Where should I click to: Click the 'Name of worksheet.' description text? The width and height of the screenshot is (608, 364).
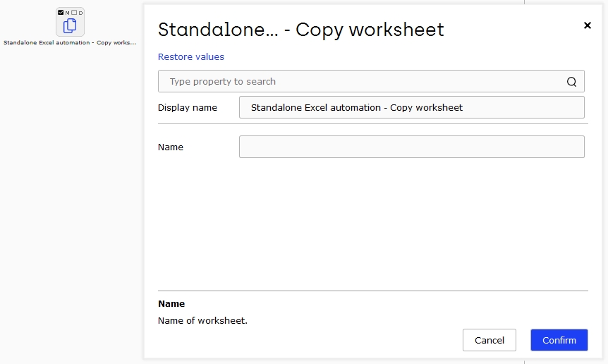point(202,320)
